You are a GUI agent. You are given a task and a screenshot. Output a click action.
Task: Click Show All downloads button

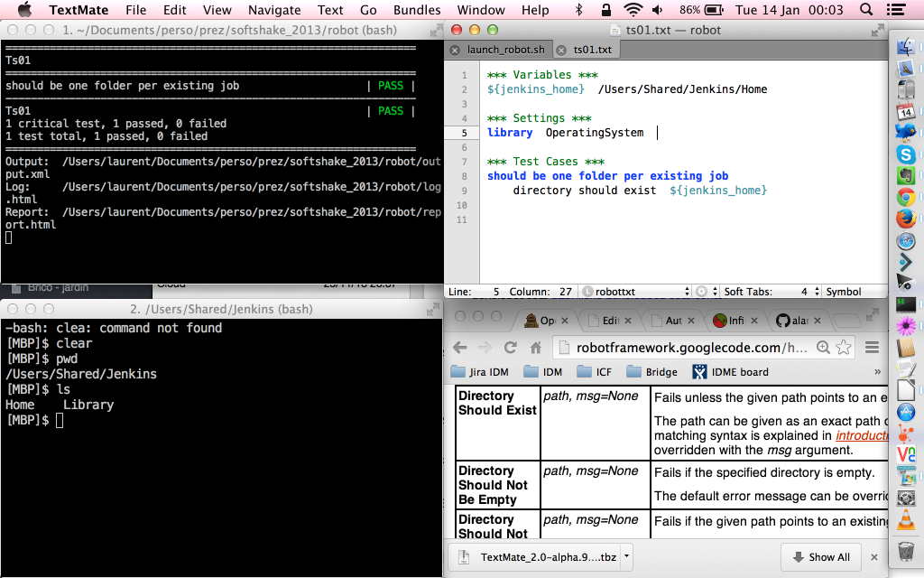coord(821,556)
